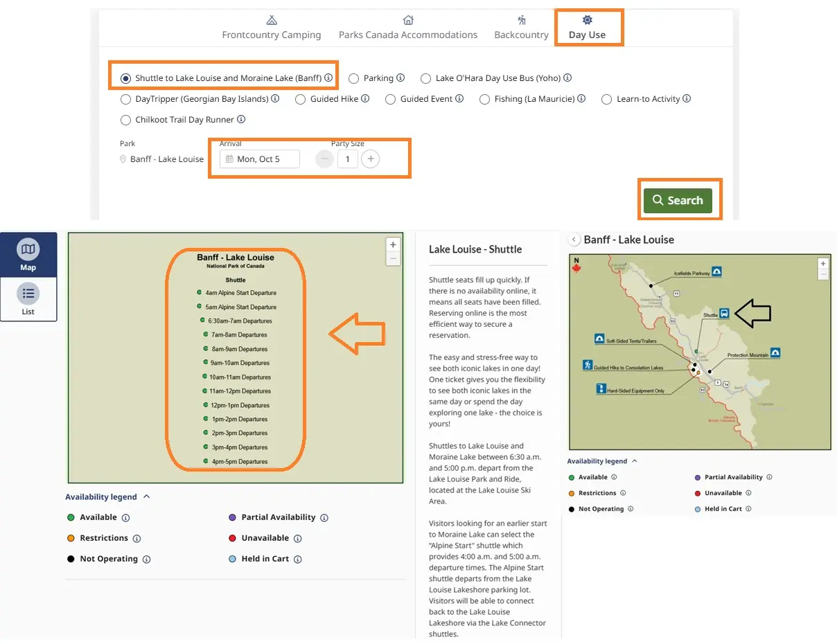Select 6:30am-7am Departures
This screenshot has width=837, height=644.
236,321
